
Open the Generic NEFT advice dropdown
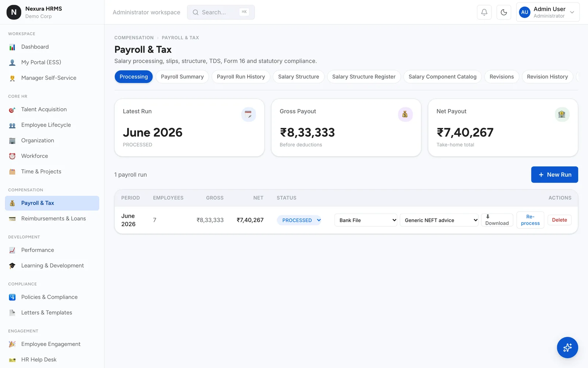pyautogui.click(x=439, y=220)
